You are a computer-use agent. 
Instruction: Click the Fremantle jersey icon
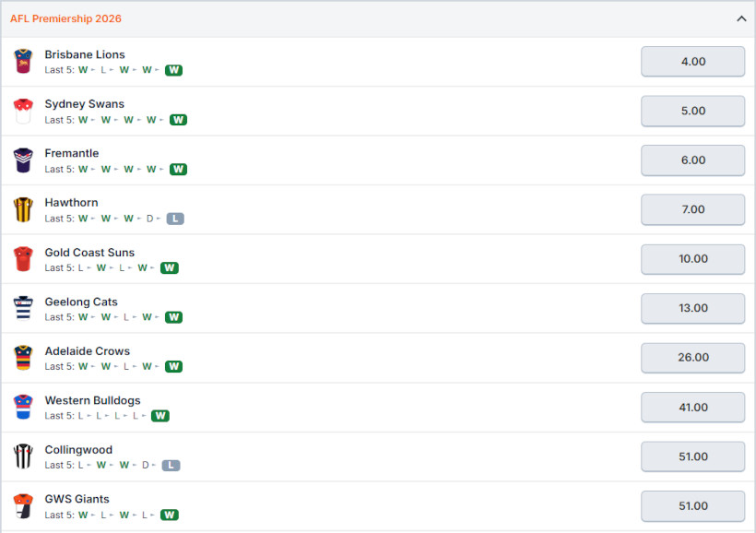click(x=23, y=160)
